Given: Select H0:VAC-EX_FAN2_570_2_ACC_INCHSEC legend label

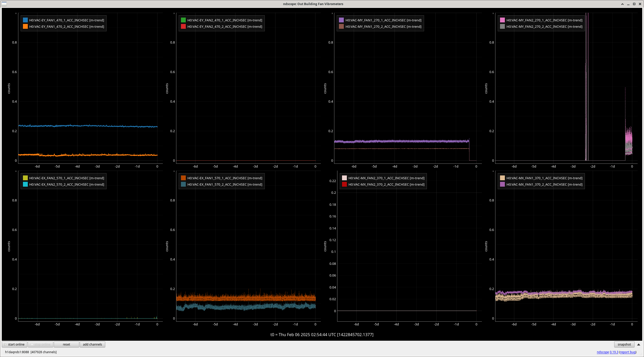Looking at the screenshot, I should tap(67, 184).
